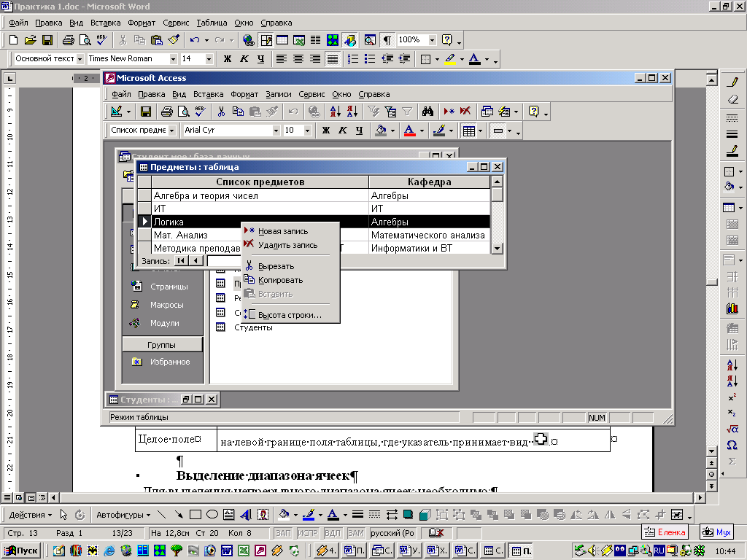Open Word's font size 14 dropdown
The image size is (747, 560).
(209, 58)
